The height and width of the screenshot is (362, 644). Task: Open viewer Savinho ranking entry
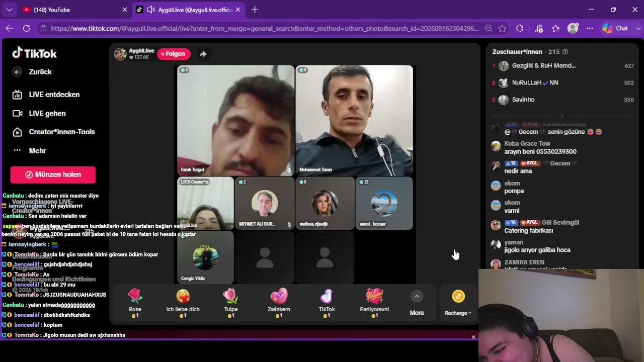563,100
